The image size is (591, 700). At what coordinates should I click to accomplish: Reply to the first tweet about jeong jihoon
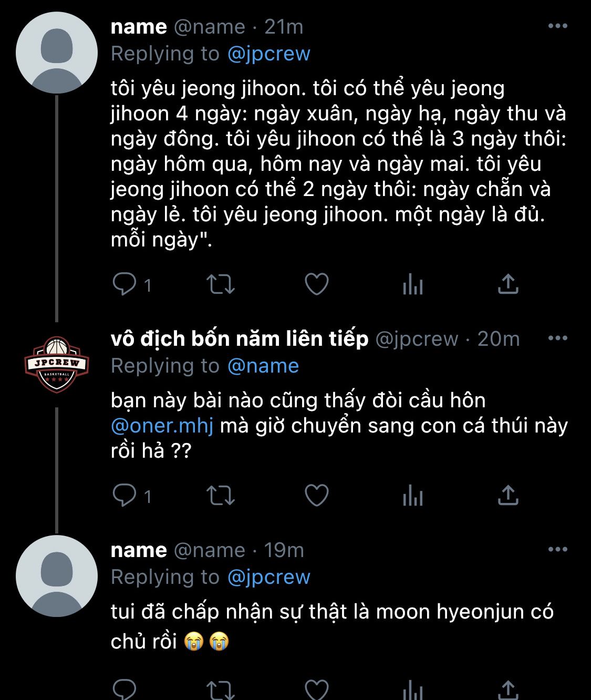pyautogui.click(x=125, y=284)
